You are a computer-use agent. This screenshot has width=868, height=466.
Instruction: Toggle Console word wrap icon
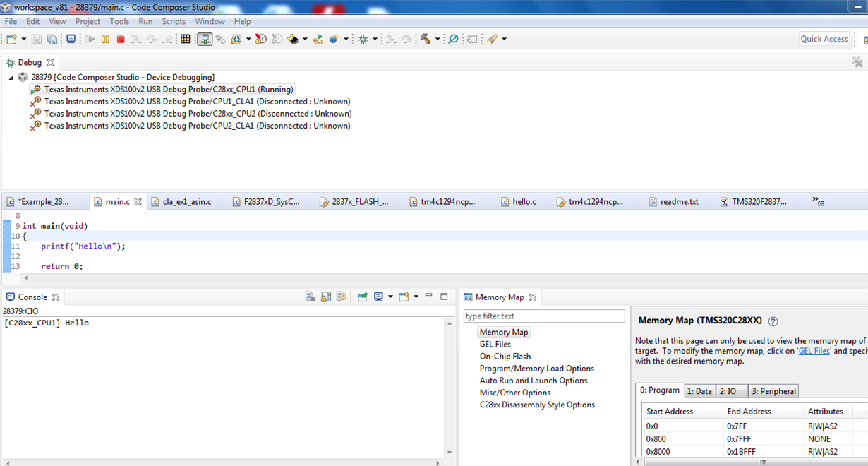click(x=342, y=297)
